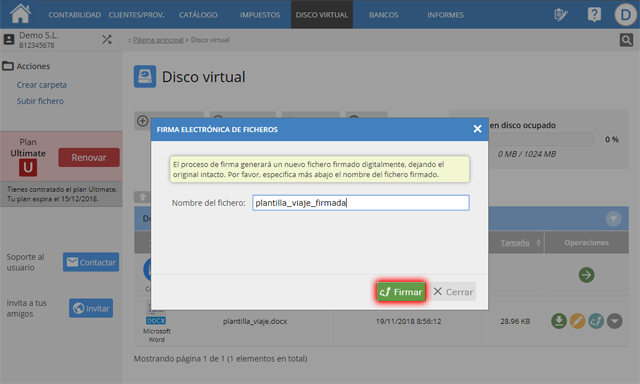Open the BANCOS menu

point(383,15)
